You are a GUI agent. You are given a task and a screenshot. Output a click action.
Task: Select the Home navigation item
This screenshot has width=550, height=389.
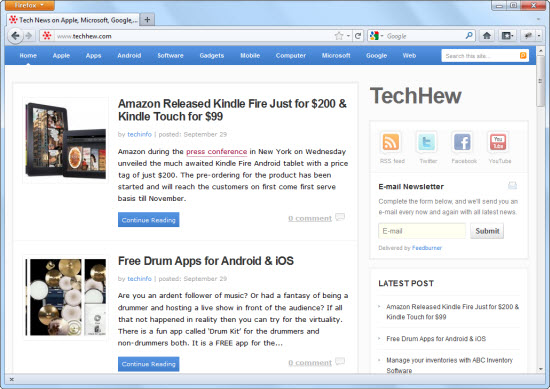28,55
